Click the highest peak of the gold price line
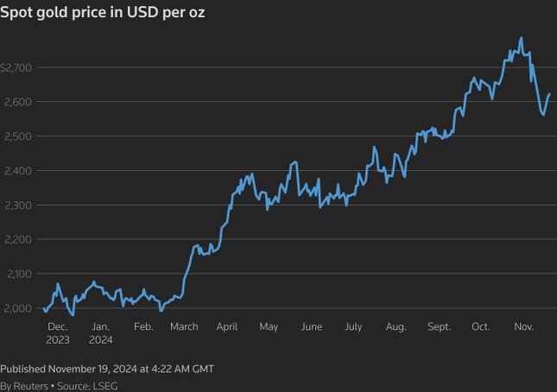This screenshot has height=392, width=557. pyautogui.click(x=521, y=38)
